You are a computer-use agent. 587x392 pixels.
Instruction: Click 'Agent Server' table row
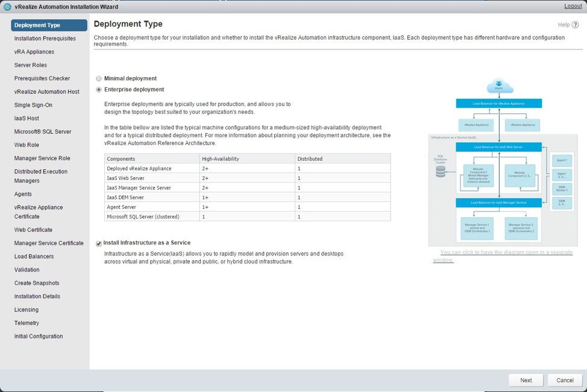point(248,207)
